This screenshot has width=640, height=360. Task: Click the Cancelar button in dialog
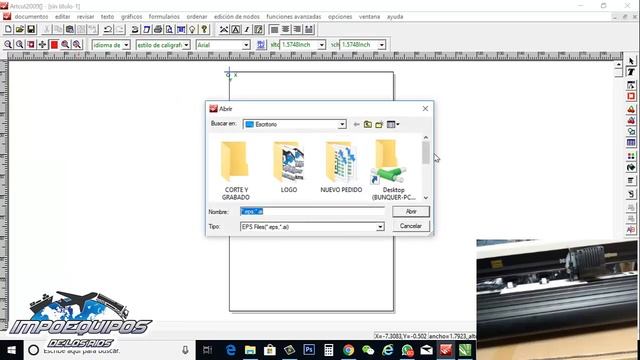tap(411, 226)
